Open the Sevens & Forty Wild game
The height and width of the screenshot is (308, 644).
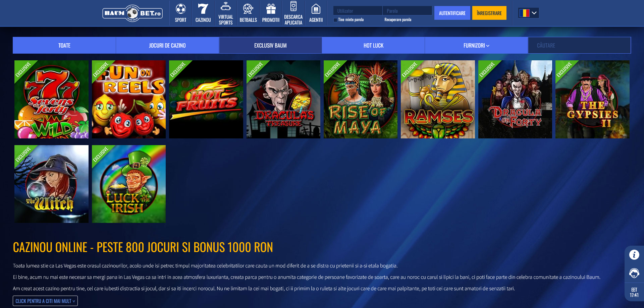51,99
